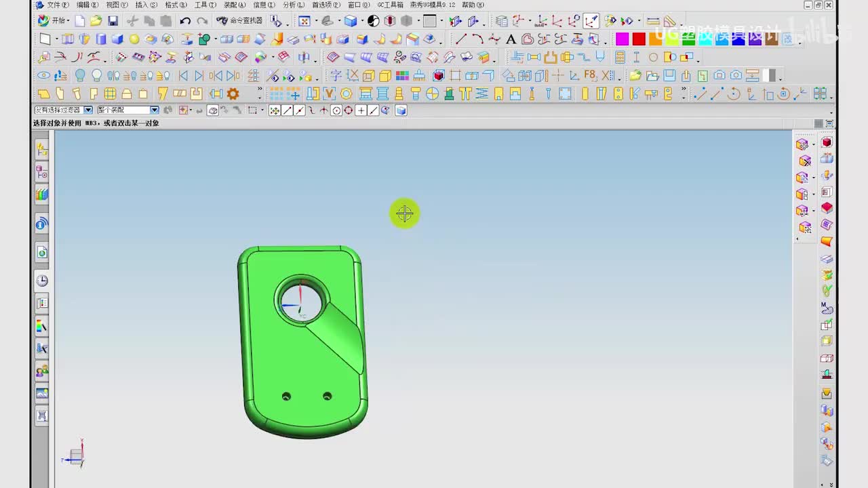Toggle the enable snap points icon
The height and width of the screenshot is (488, 868).
(274, 110)
